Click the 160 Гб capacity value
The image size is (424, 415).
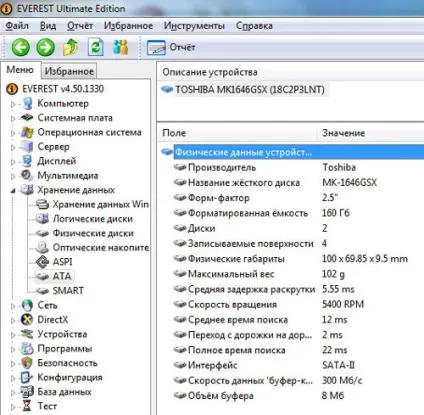coord(336,213)
